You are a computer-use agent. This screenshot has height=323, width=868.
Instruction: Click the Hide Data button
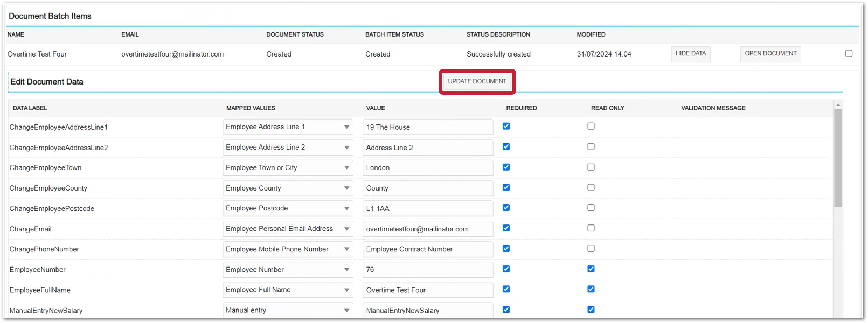690,54
